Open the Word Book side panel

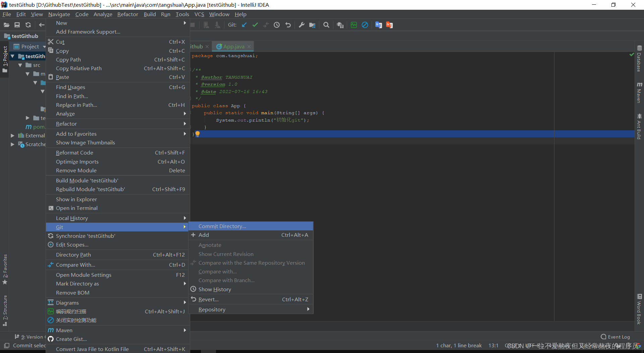[x=639, y=309]
